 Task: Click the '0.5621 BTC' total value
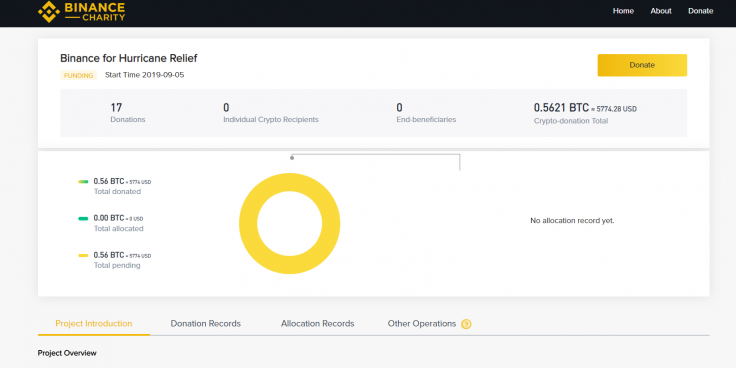561,108
